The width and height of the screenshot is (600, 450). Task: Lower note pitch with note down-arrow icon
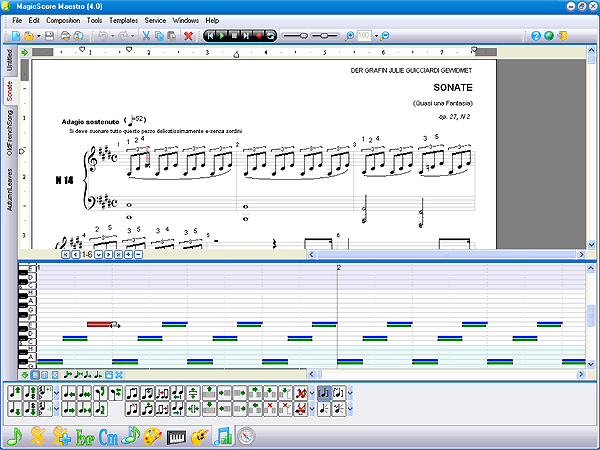coord(15,409)
